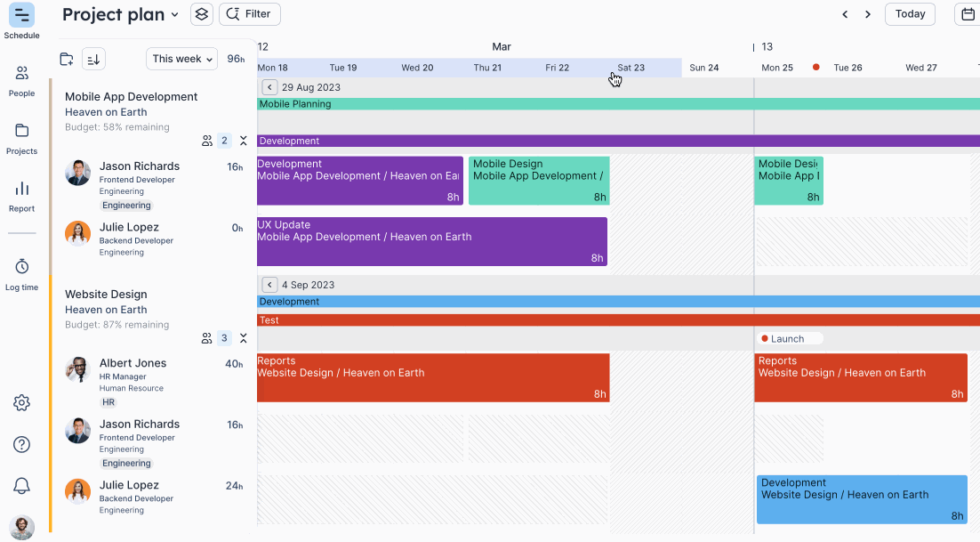Open the sort order button
Viewport: 980px width, 542px height.
point(93,60)
